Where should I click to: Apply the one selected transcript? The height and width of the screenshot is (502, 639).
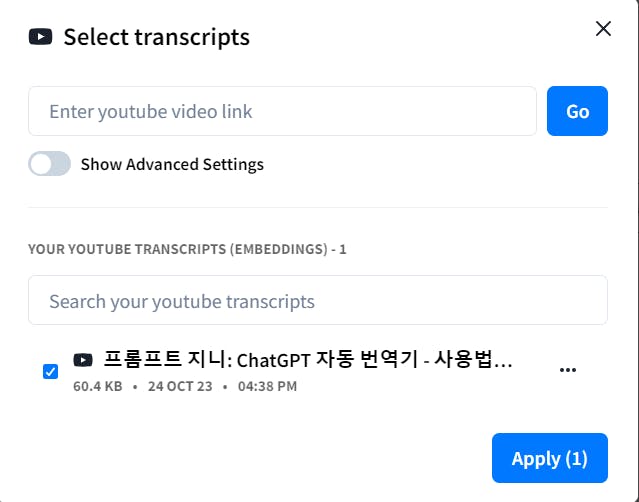click(x=550, y=458)
